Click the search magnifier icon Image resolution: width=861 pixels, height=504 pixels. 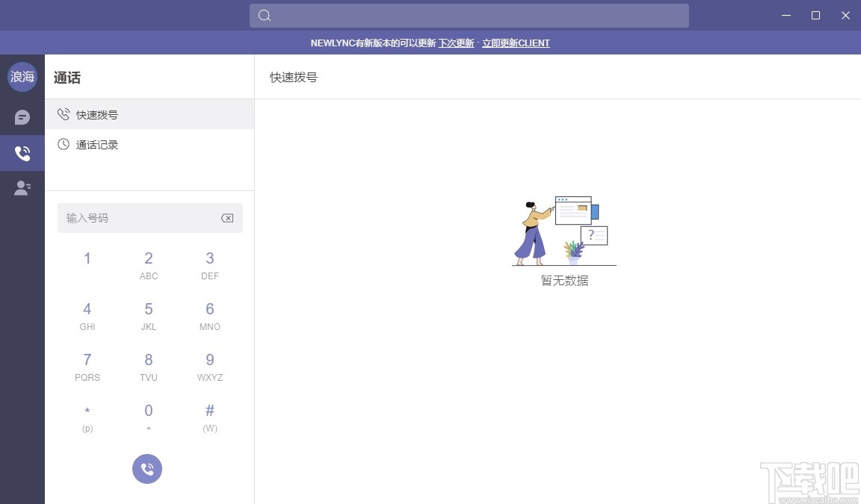pos(264,15)
